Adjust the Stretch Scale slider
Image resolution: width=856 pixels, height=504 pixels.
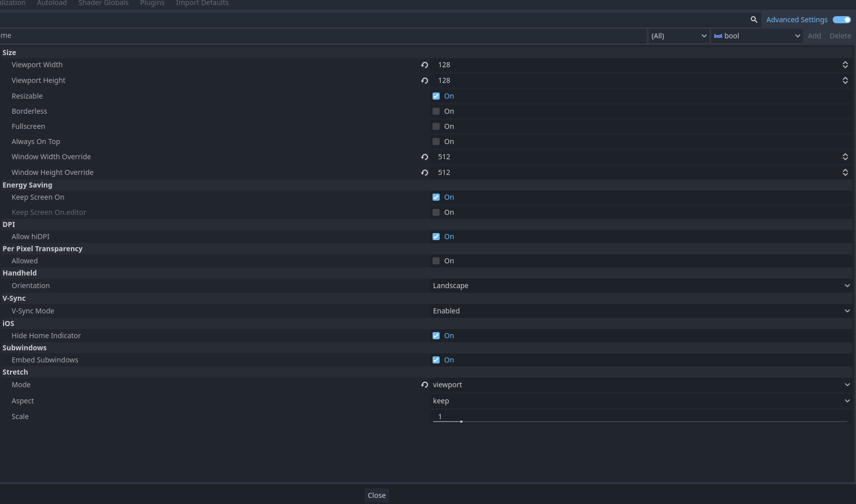pyautogui.click(x=461, y=421)
